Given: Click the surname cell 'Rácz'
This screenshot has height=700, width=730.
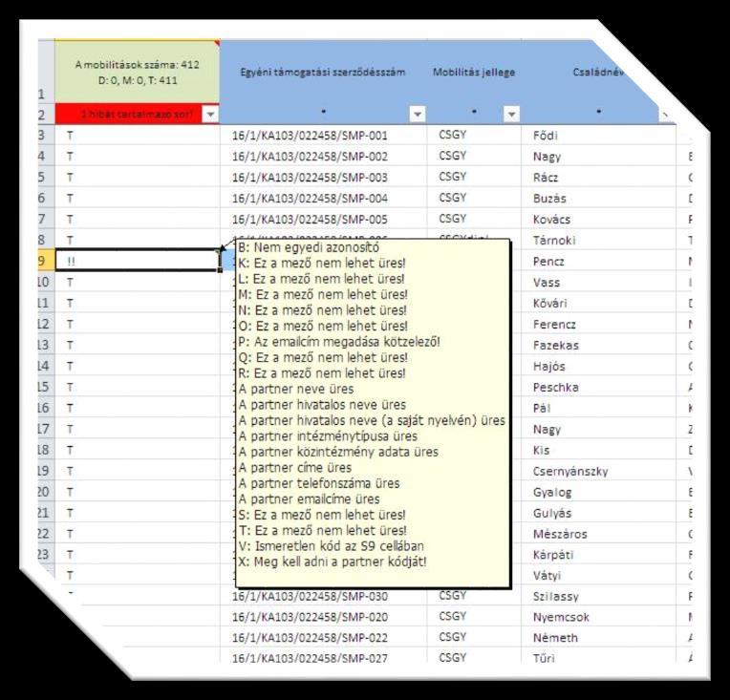Looking at the screenshot, I should click(598, 178).
